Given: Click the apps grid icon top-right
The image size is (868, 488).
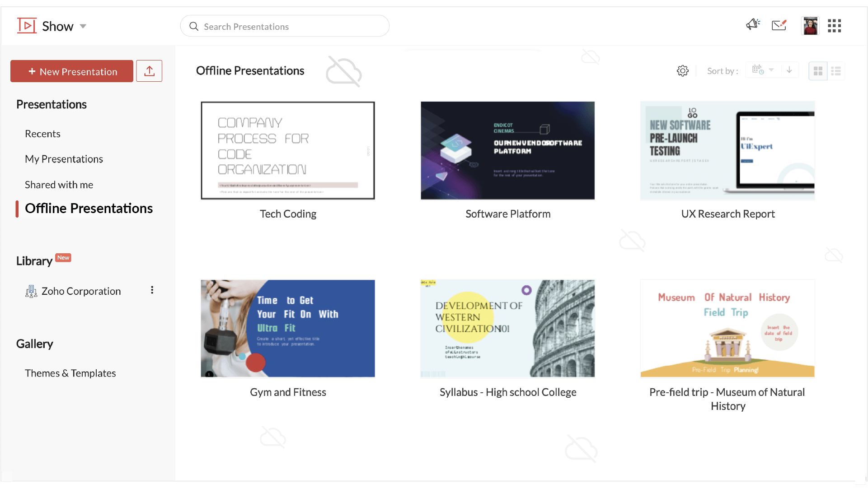Looking at the screenshot, I should click(x=836, y=26).
